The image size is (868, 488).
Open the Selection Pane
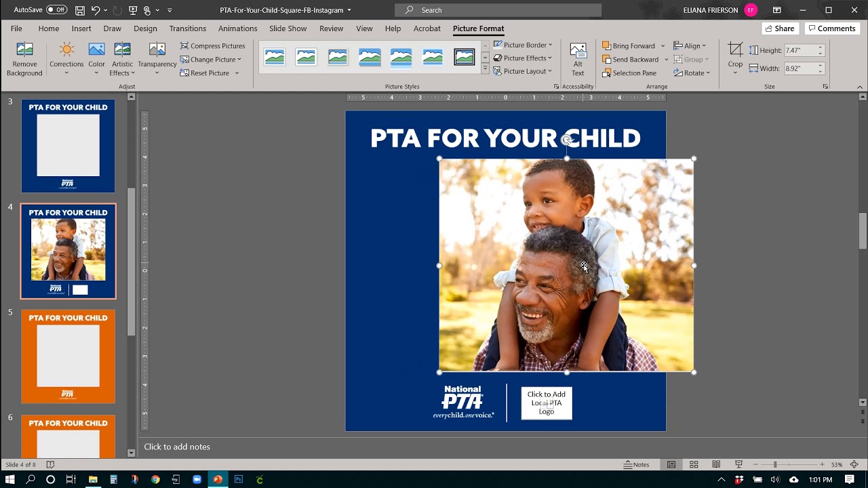pos(629,73)
